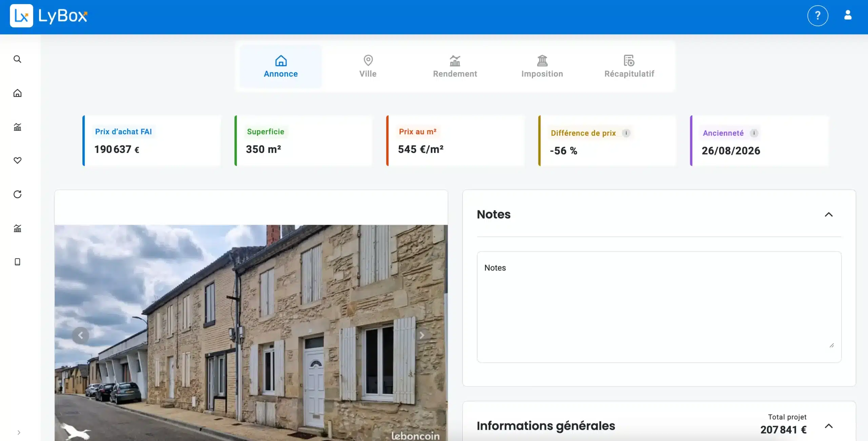Click info icon beside Ancienneté
The width and height of the screenshot is (868, 441).
(754, 133)
